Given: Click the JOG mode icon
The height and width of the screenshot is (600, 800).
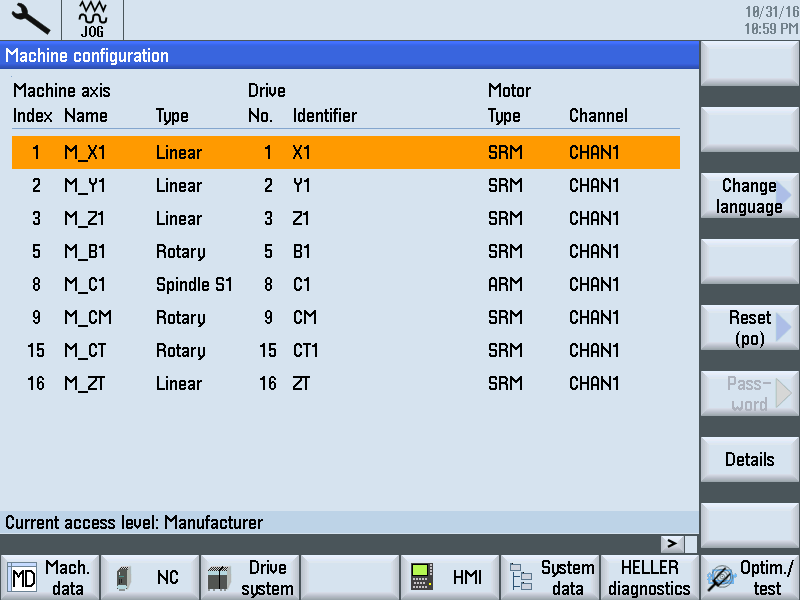Looking at the screenshot, I should point(92,20).
